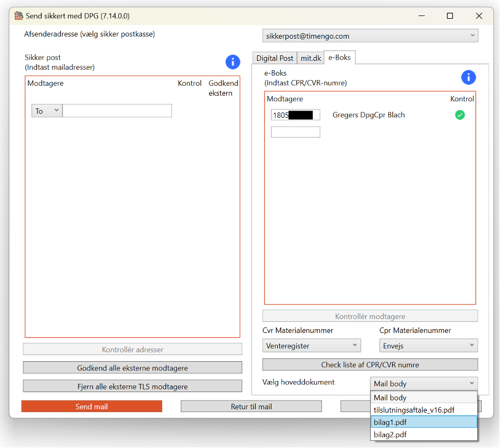Select tilslutningsaftale_v16.pdf in the list
The height and width of the screenshot is (448, 500).
[424, 410]
